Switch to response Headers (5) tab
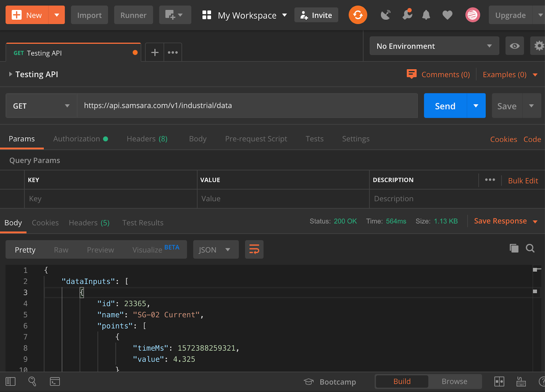Screen dimensions: 545x392 pos(89,223)
